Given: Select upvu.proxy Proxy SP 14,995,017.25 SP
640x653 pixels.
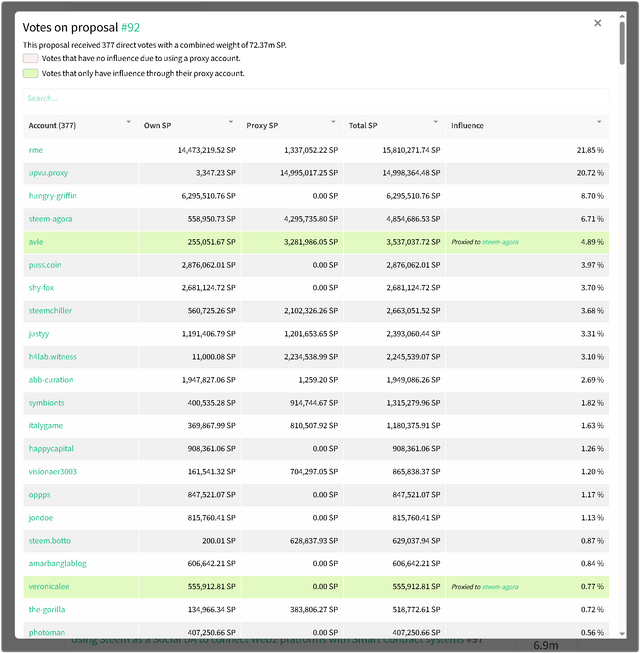Looking at the screenshot, I should [309, 173].
